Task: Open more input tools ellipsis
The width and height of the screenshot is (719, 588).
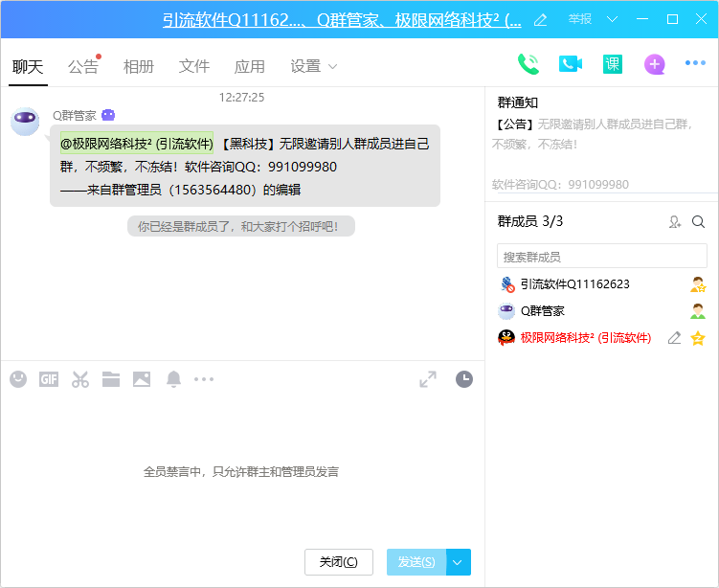Action: click(204, 379)
